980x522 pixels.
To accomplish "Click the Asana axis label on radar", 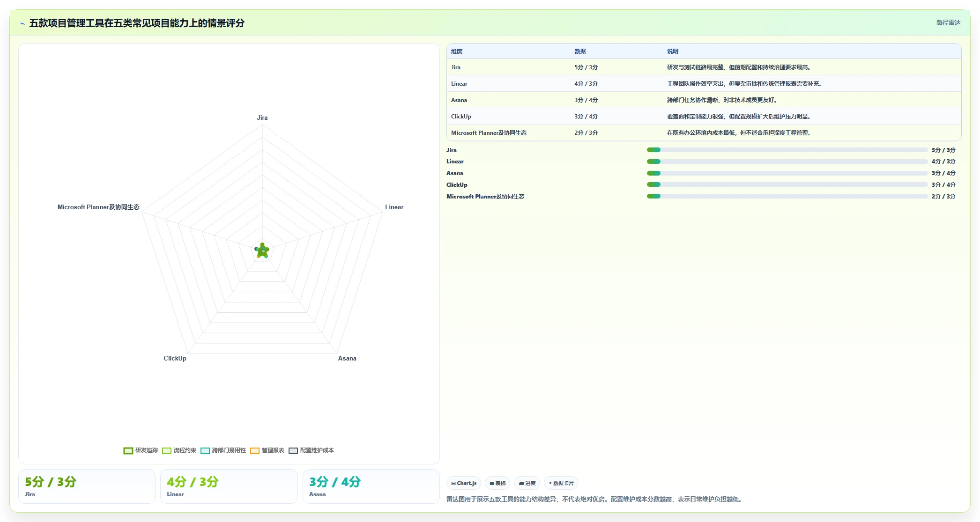I will [x=347, y=358].
